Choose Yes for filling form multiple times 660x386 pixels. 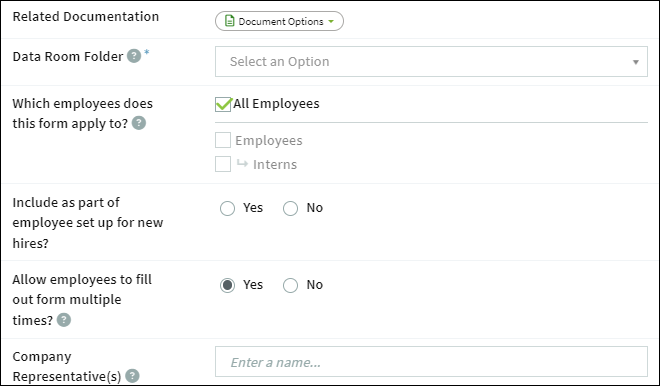(227, 285)
